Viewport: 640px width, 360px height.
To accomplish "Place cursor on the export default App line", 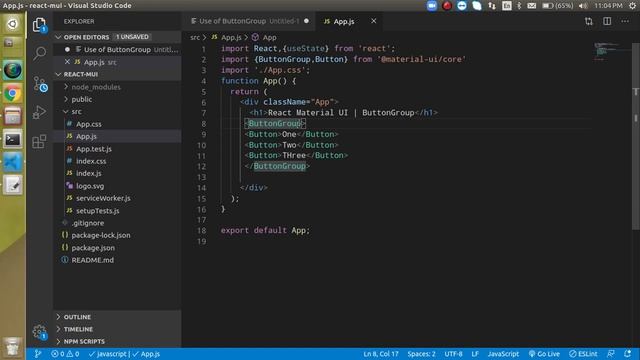I will click(265, 231).
